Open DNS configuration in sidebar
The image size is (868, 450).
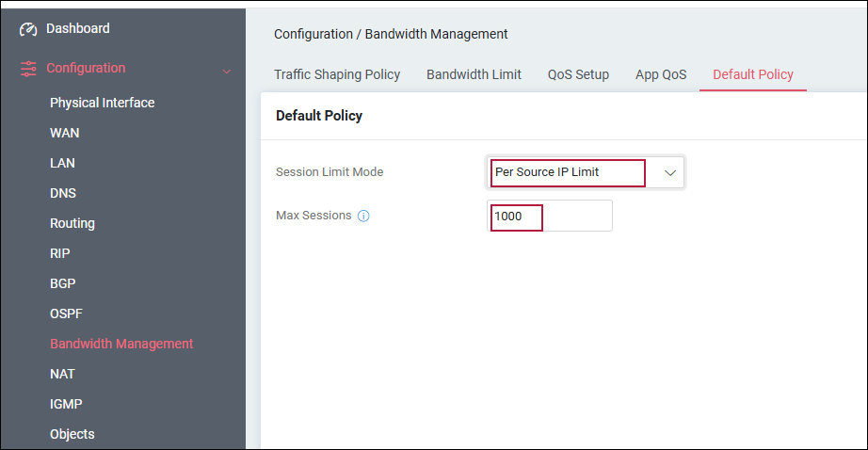click(63, 193)
